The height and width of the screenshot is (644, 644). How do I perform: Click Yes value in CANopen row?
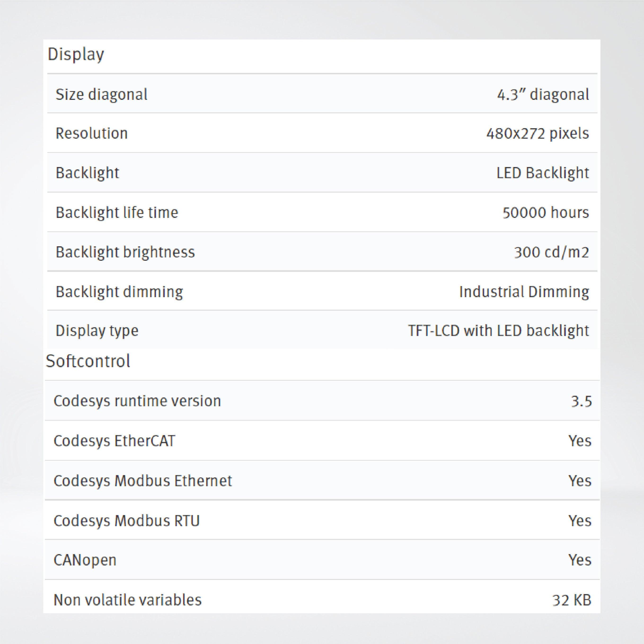580,560
